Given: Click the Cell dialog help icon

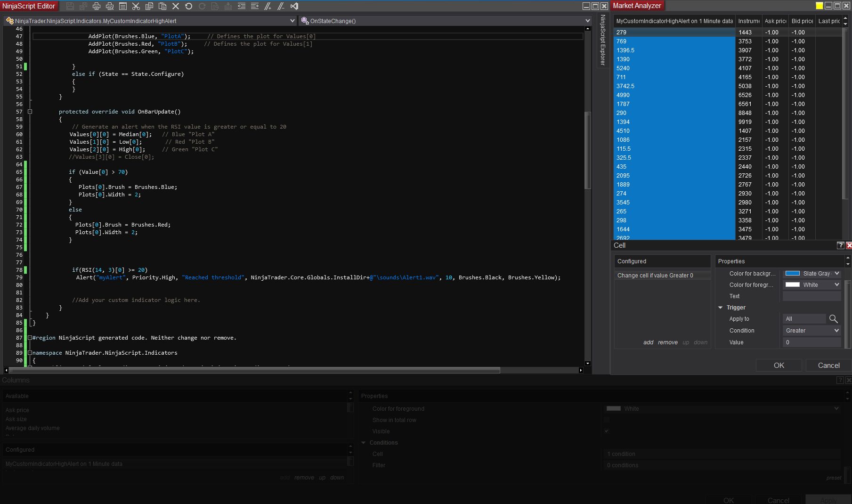Looking at the screenshot, I should 840,245.
